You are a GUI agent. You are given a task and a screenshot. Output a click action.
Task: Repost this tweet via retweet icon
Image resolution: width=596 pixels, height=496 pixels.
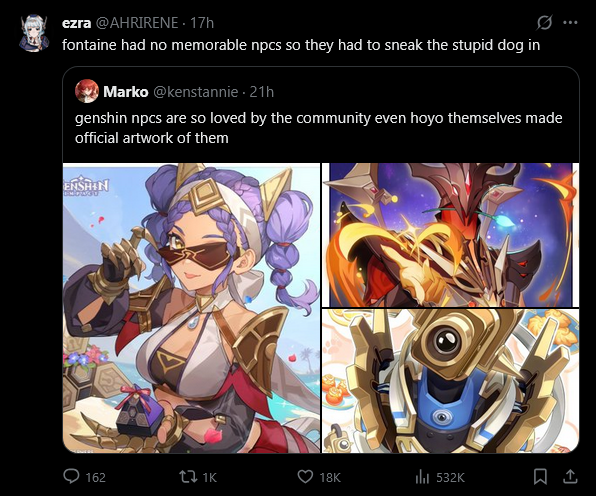point(187,477)
